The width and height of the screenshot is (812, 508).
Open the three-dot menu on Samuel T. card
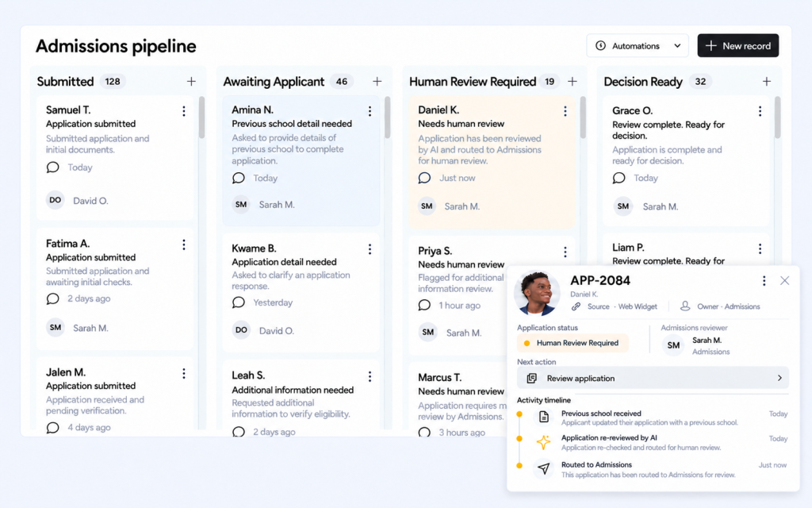(x=184, y=111)
